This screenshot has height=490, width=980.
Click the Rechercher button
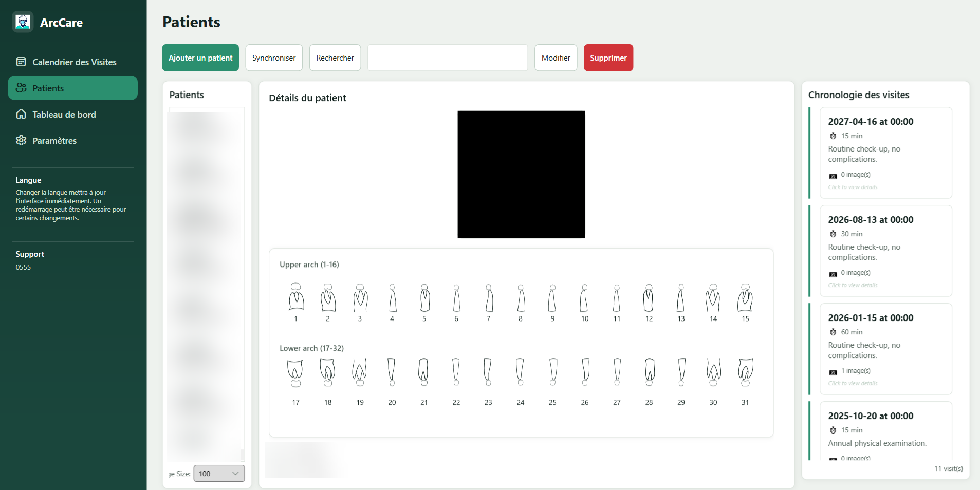pyautogui.click(x=335, y=58)
